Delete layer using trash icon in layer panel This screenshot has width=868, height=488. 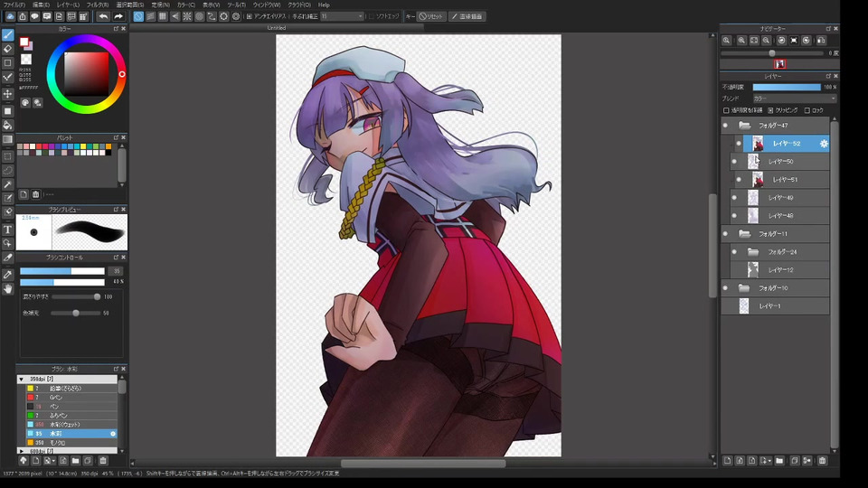point(822,460)
